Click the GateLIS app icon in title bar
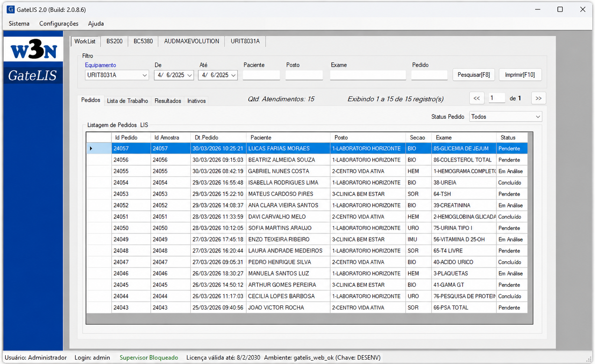 pyautogui.click(x=10, y=9)
